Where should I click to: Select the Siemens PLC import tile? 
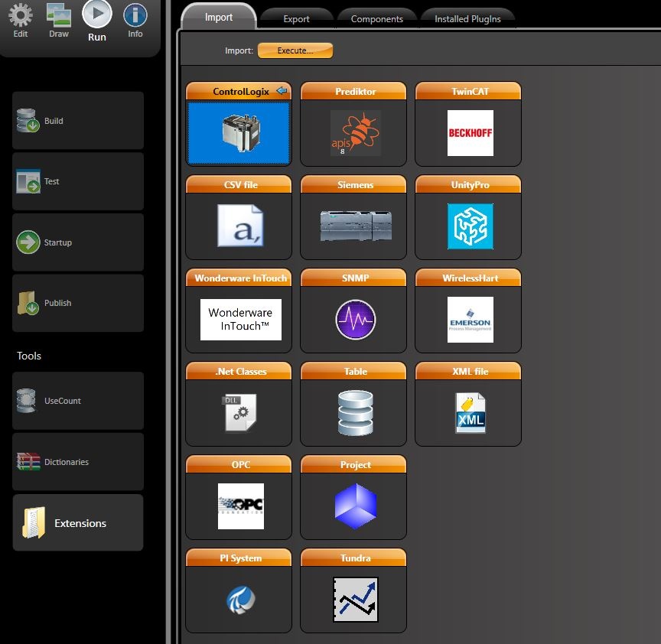355,226
